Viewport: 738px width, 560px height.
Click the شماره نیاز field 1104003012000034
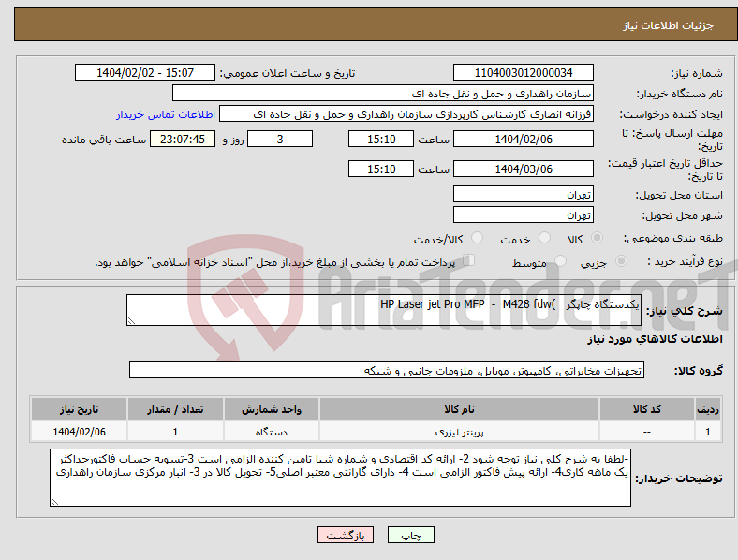click(x=524, y=72)
